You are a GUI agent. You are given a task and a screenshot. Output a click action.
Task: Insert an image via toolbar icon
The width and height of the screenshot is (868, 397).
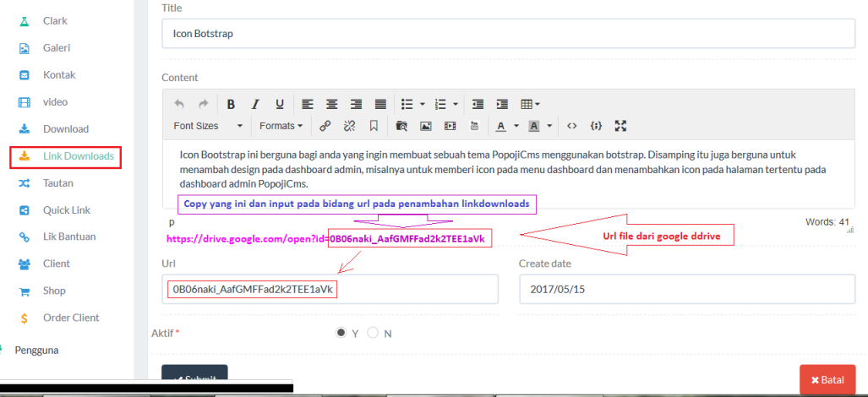(x=426, y=126)
